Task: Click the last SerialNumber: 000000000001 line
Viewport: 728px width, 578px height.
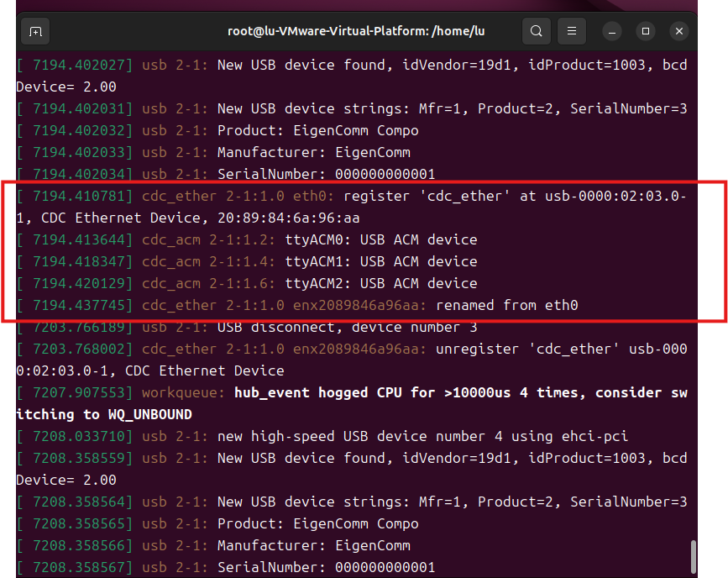Action: [x=326, y=567]
